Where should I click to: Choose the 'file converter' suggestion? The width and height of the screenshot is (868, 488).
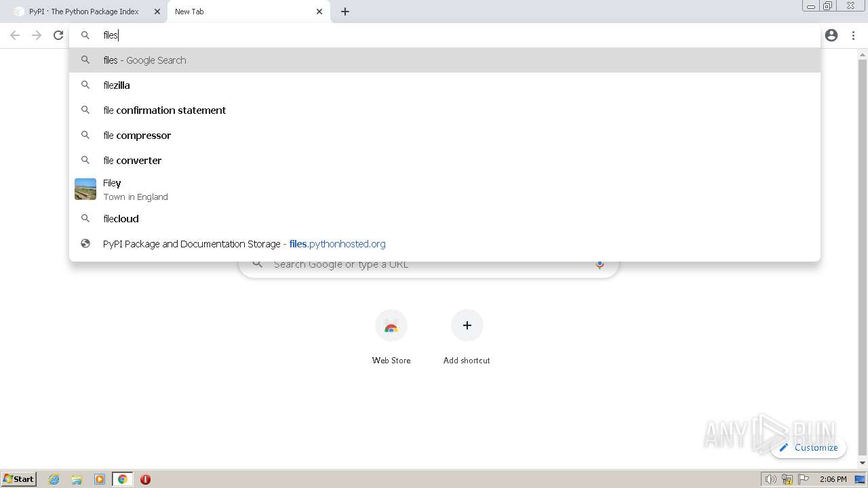tap(444, 161)
